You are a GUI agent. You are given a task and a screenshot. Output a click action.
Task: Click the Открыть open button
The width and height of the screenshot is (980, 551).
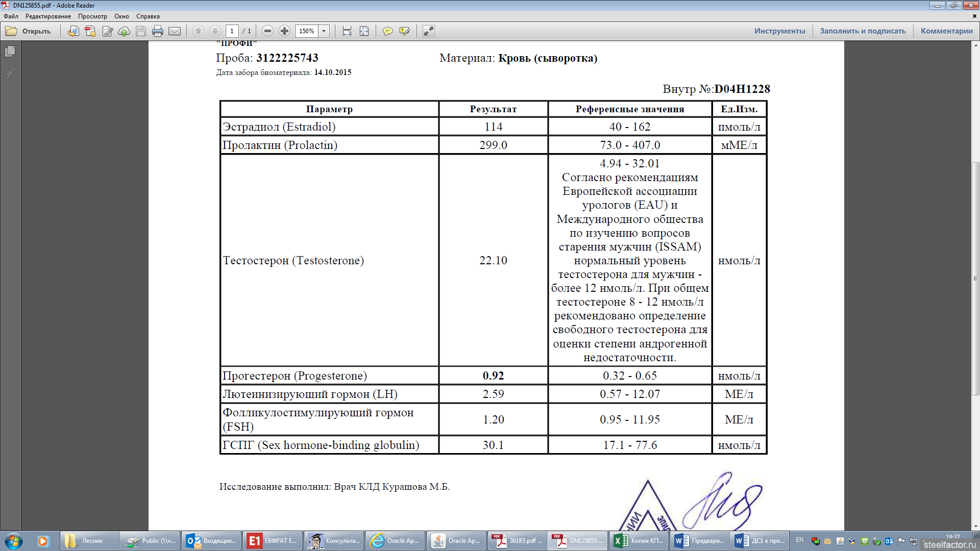(29, 31)
